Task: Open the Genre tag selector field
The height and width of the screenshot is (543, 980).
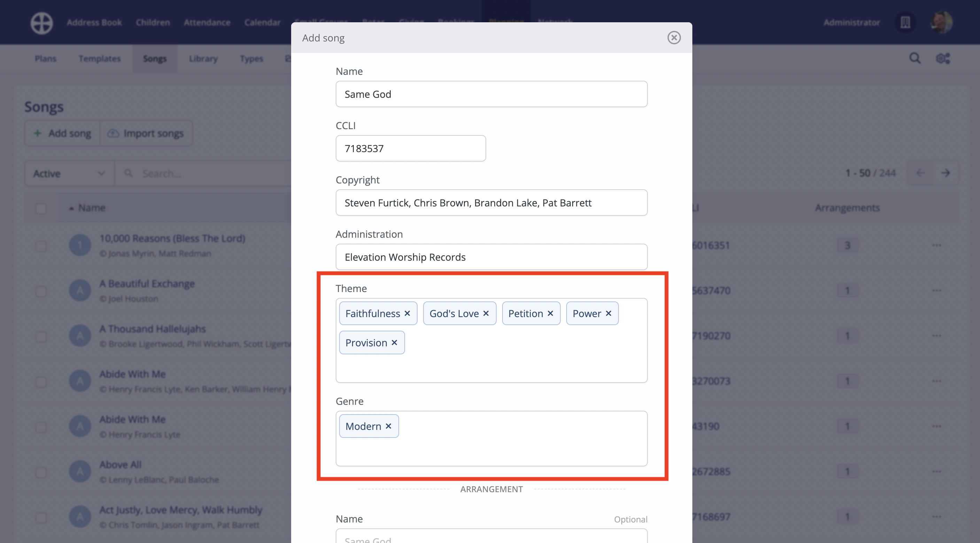Action: [x=491, y=439]
